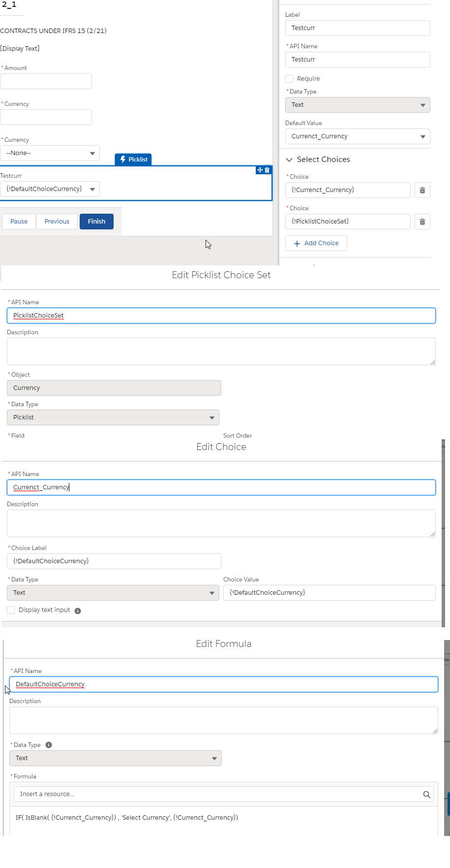The height and width of the screenshot is (868, 450).
Task: Click trash icon on selected Testcurr component
Action: click(267, 170)
